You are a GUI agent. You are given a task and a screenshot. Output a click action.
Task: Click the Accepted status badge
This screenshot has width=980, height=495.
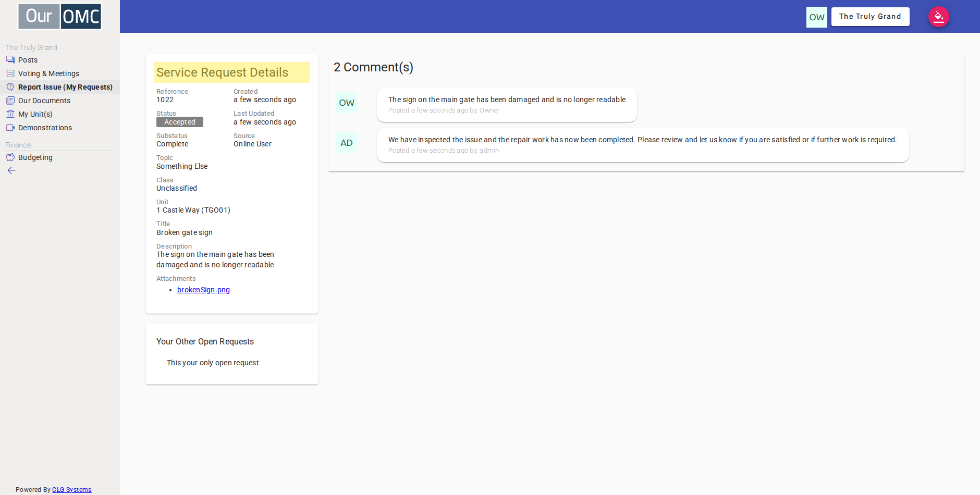click(x=180, y=122)
